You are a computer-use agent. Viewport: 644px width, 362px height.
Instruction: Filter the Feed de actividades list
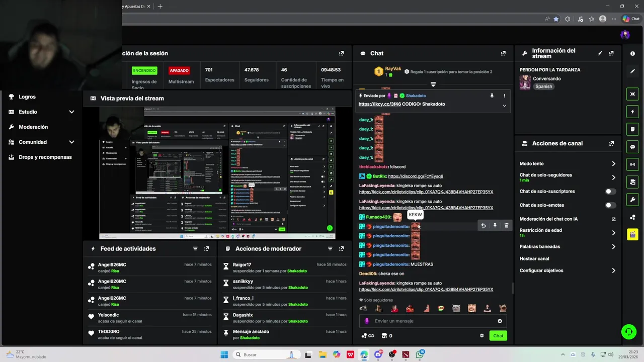(195, 248)
